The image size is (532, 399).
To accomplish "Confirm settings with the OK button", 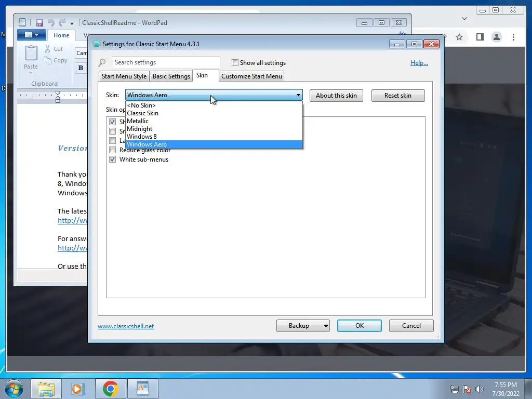I will tap(360, 326).
